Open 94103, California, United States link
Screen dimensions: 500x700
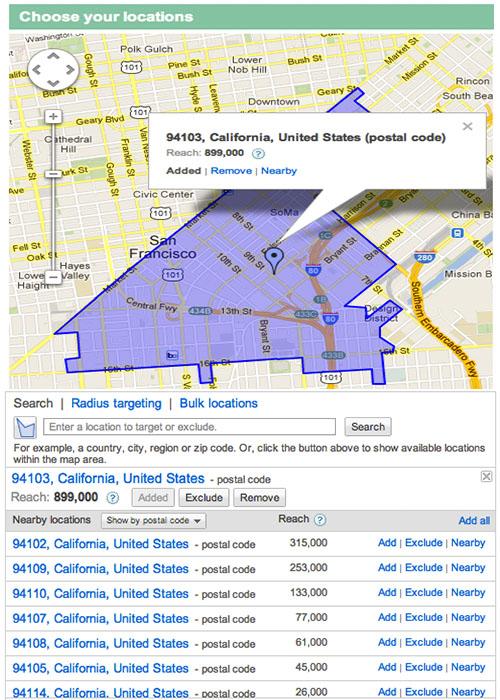[x=108, y=479]
